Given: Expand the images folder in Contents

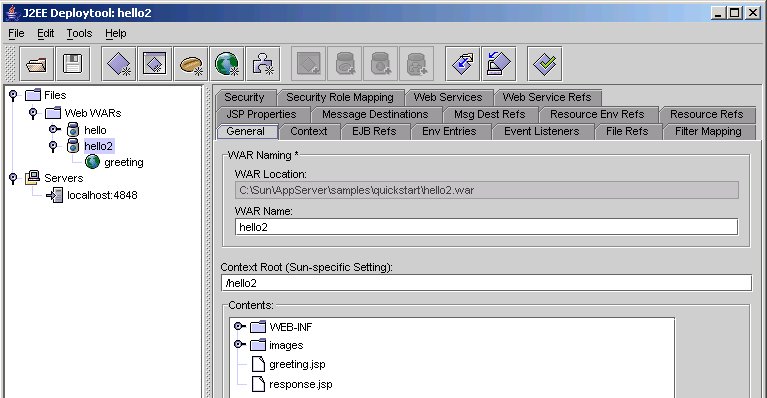Looking at the screenshot, I should click(x=239, y=344).
